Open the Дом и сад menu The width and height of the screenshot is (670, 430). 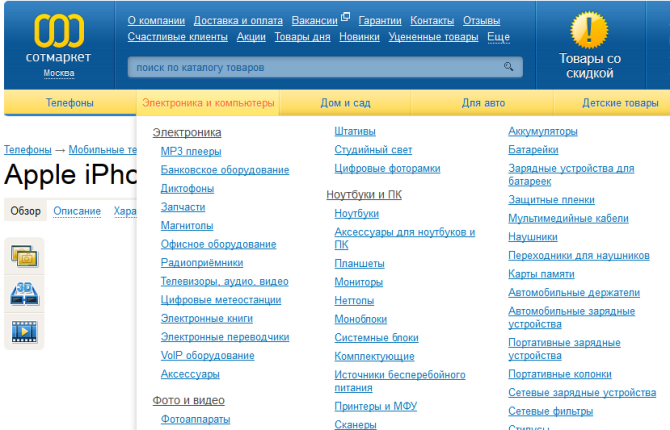345,103
